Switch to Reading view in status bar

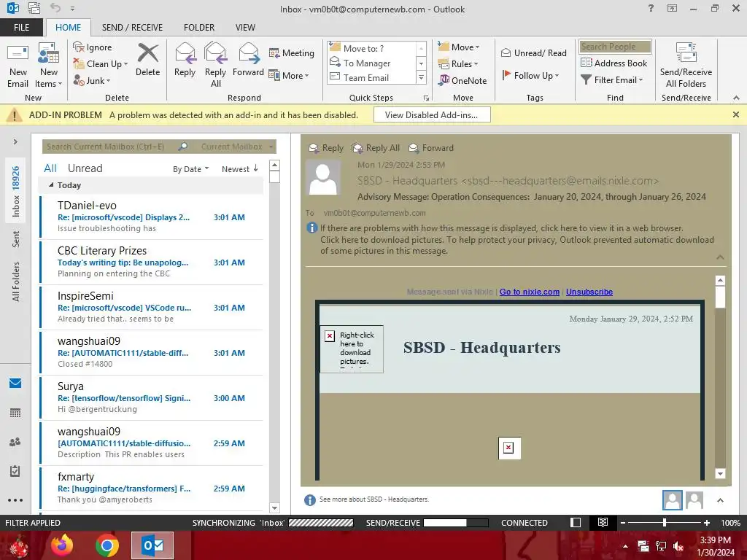click(x=603, y=523)
